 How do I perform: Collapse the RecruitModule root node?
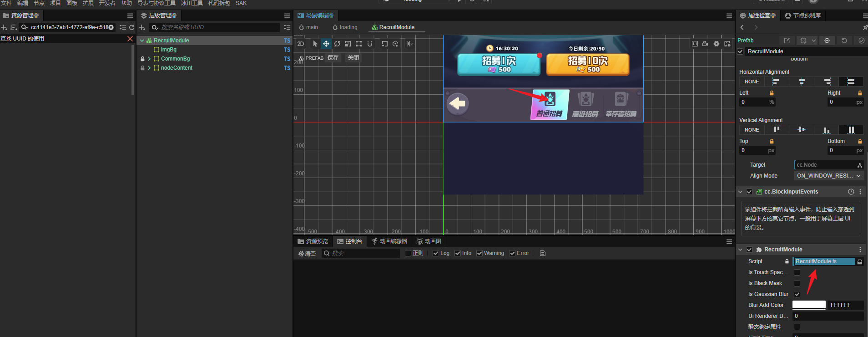(x=142, y=41)
